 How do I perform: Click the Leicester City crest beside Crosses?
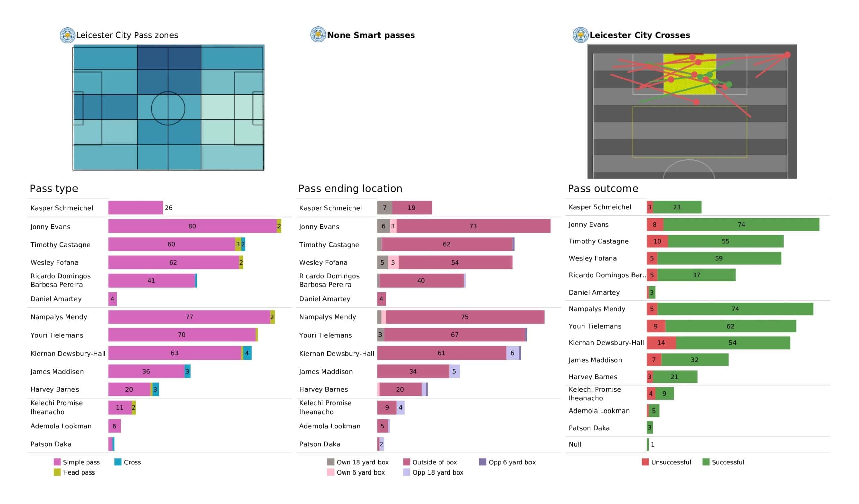point(580,35)
